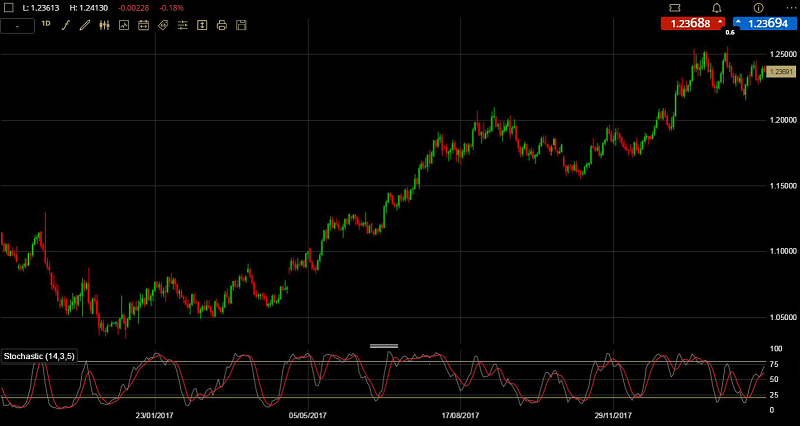This screenshot has width=800, height=426.
Task: Click the red sell price 1.23688 button
Action: click(693, 23)
